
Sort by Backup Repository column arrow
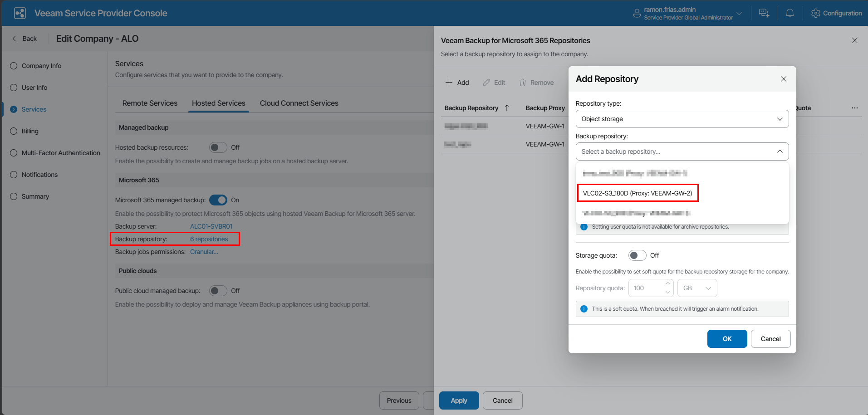pyautogui.click(x=507, y=108)
